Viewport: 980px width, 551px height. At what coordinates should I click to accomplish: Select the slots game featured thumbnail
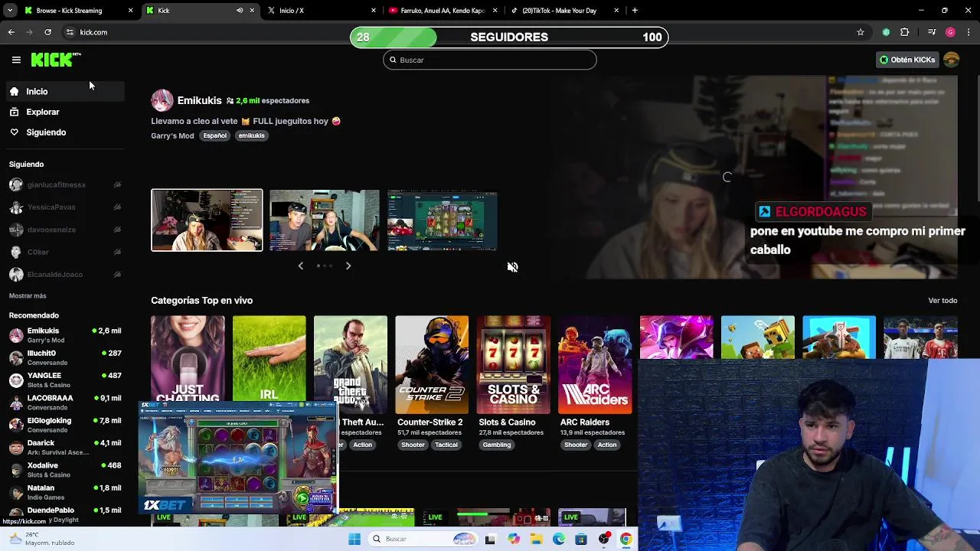pos(443,220)
